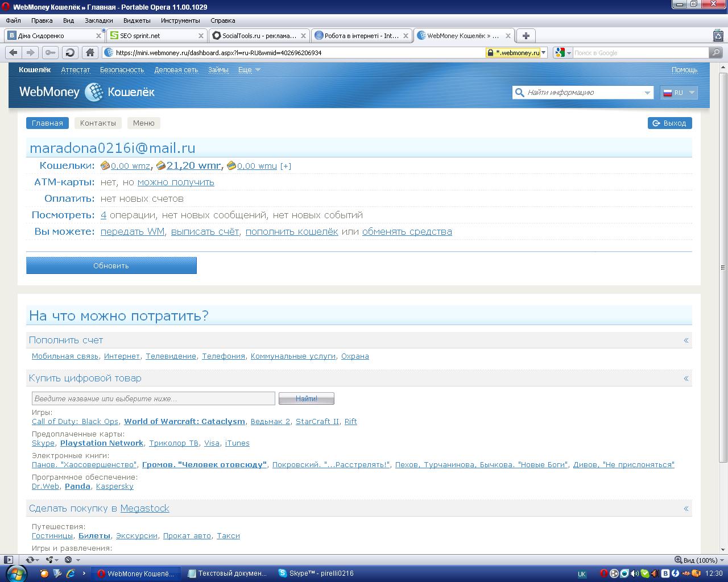Open the address bar history dropdown
Viewport: 728px width, 582px height.
(x=544, y=53)
